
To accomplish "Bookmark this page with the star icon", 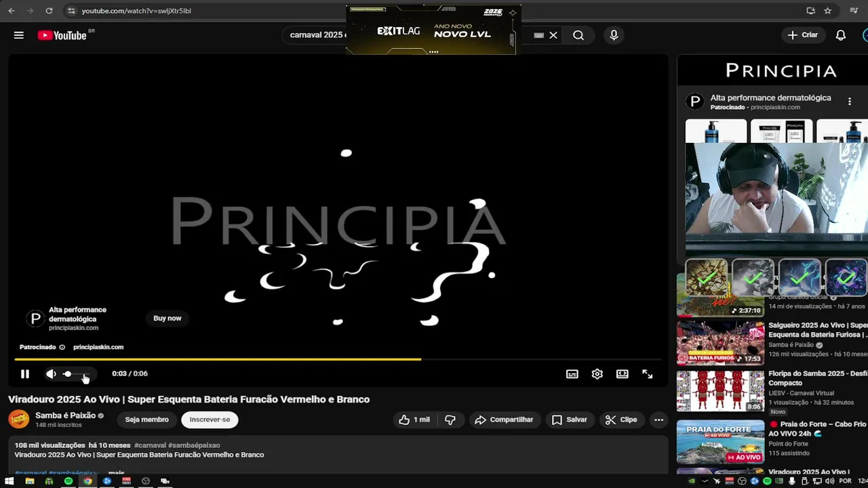I will [x=828, y=11].
